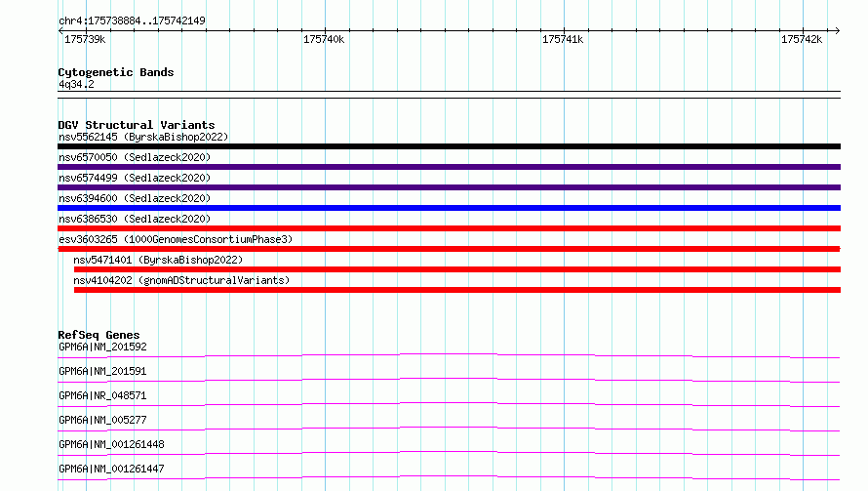Click the red nsv5471401 variant bar

[x=457, y=269]
